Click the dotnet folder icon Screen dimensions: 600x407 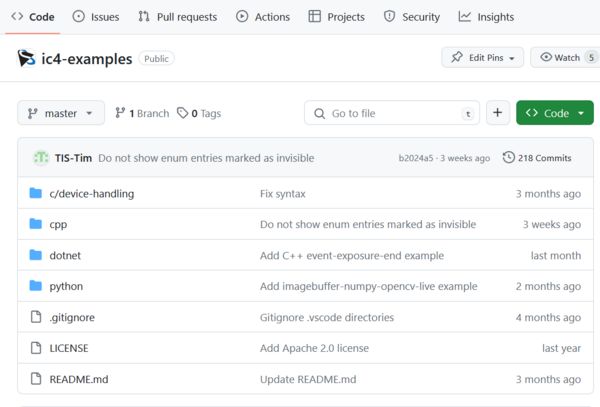click(x=36, y=255)
